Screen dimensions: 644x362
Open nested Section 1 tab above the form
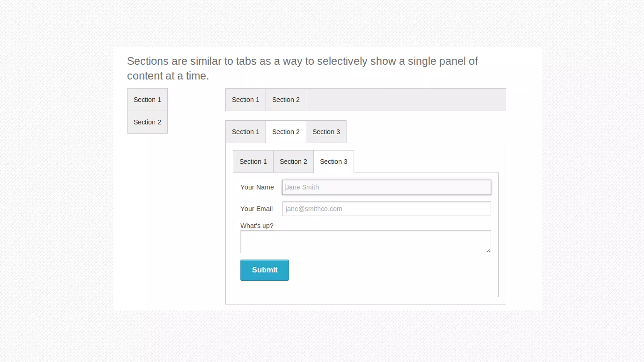[x=253, y=162]
